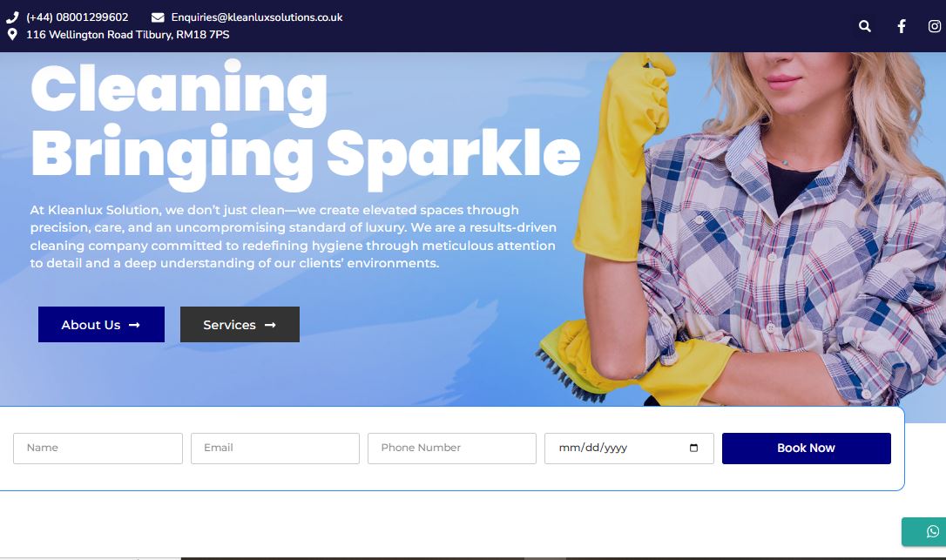The height and width of the screenshot is (560, 946).
Task: Open the calendar picker in date field
Action: coord(693,448)
